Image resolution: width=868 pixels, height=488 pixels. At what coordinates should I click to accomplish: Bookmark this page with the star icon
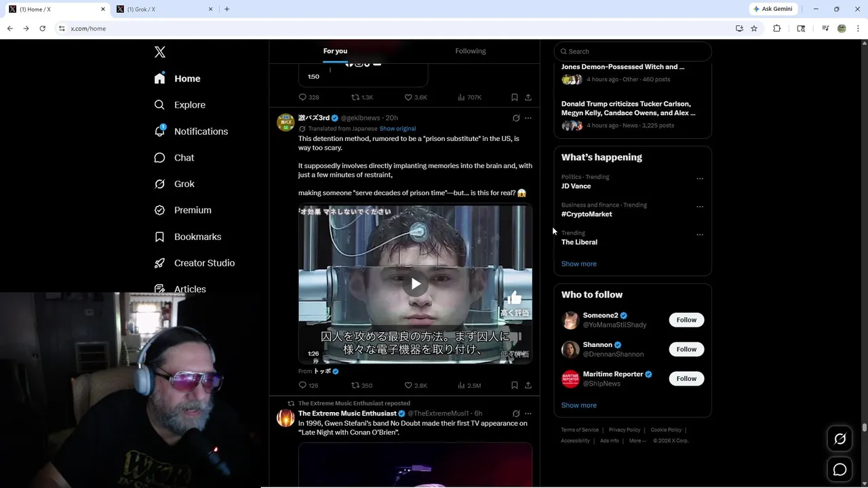pyautogui.click(x=754, y=28)
